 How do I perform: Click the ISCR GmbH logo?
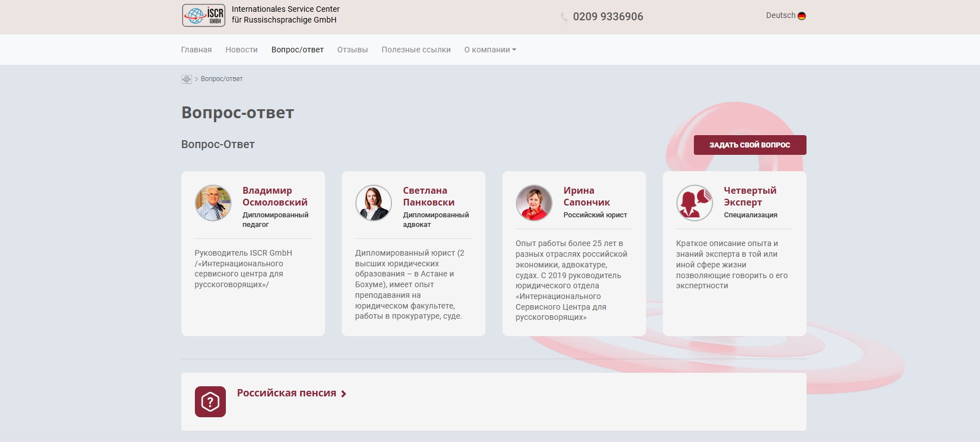203,15
